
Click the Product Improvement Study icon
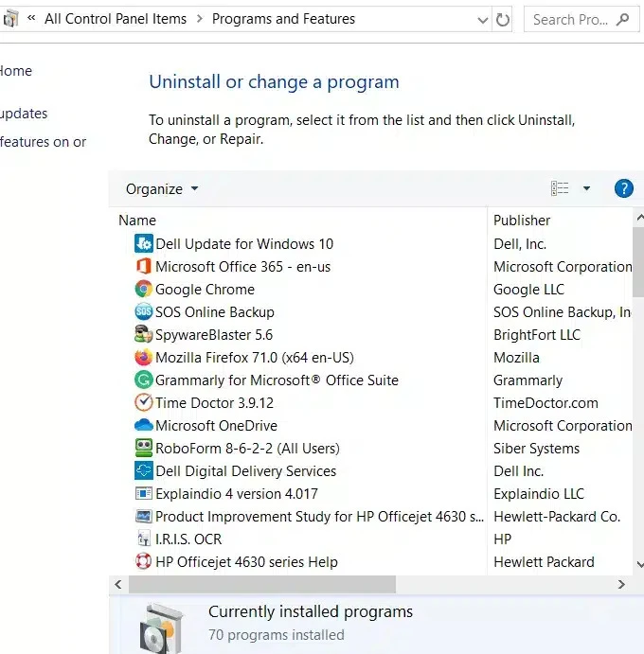[144, 517]
